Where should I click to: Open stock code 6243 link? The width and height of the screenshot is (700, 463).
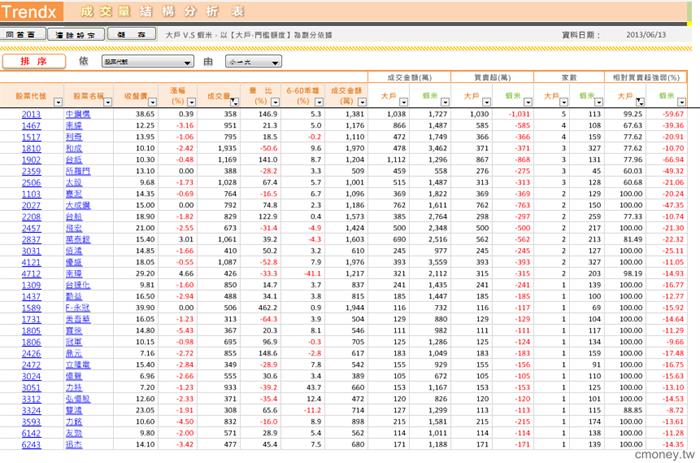[x=31, y=443]
